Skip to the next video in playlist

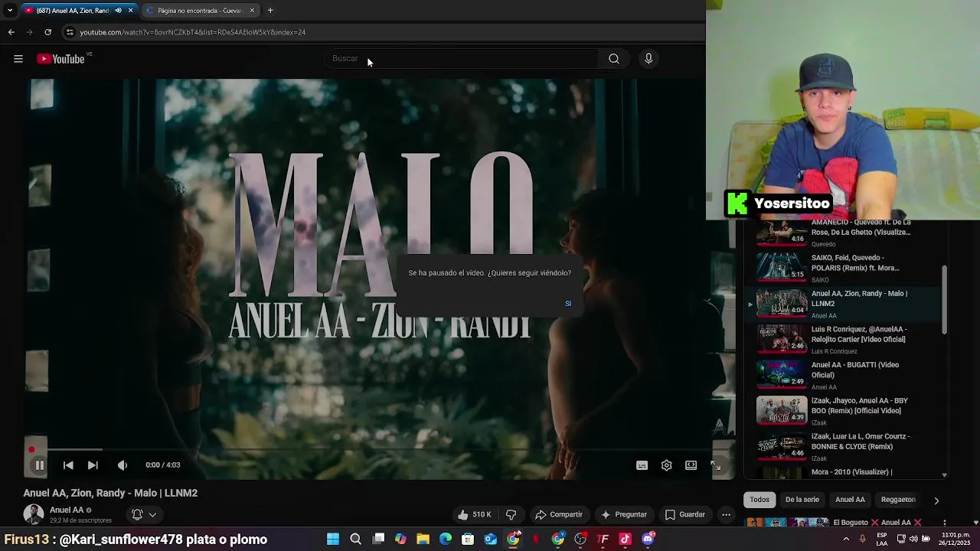(x=93, y=465)
